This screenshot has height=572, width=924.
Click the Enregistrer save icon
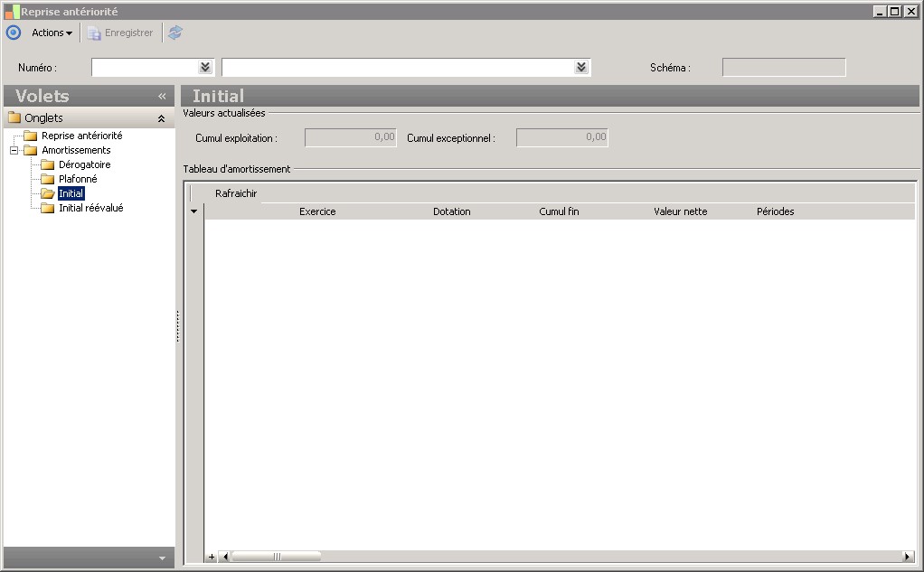point(94,33)
